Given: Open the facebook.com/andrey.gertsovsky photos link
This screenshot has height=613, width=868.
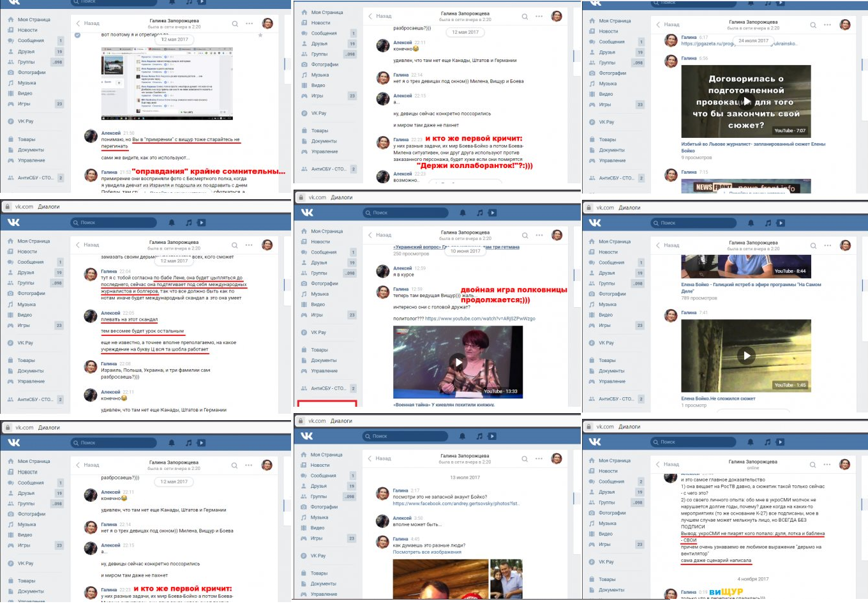Looking at the screenshot, I should coord(456,504).
